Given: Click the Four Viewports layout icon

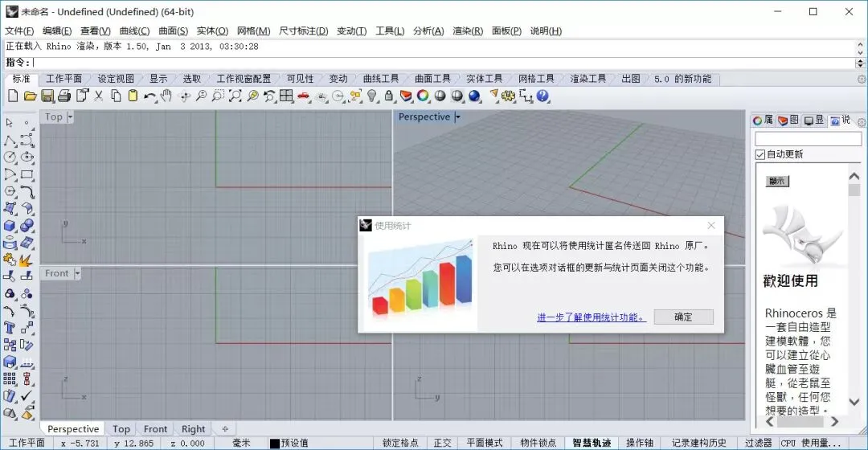Looking at the screenshot, I should [x=286, y=96].
